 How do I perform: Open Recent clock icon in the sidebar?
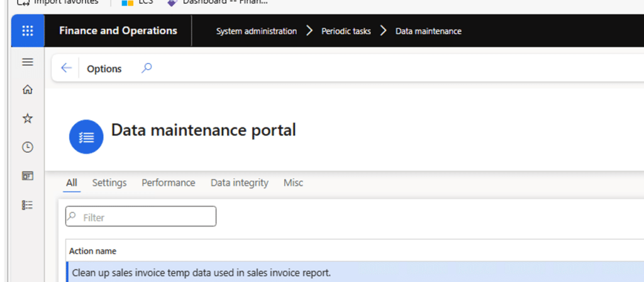[x=28, y=147]
